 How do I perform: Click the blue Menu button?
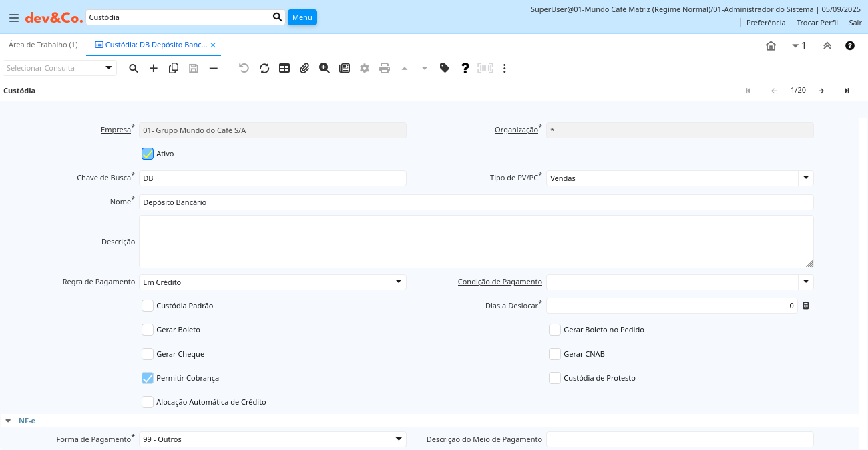tap(302, 17)
